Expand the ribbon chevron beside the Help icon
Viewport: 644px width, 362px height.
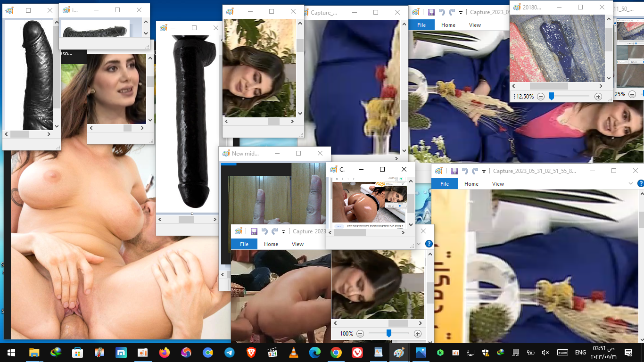631,184
